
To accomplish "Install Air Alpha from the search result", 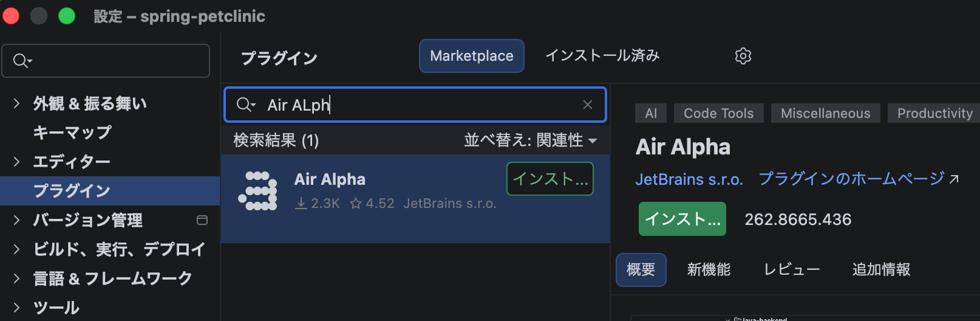I will pyautogui.click(x=550, y=179).
